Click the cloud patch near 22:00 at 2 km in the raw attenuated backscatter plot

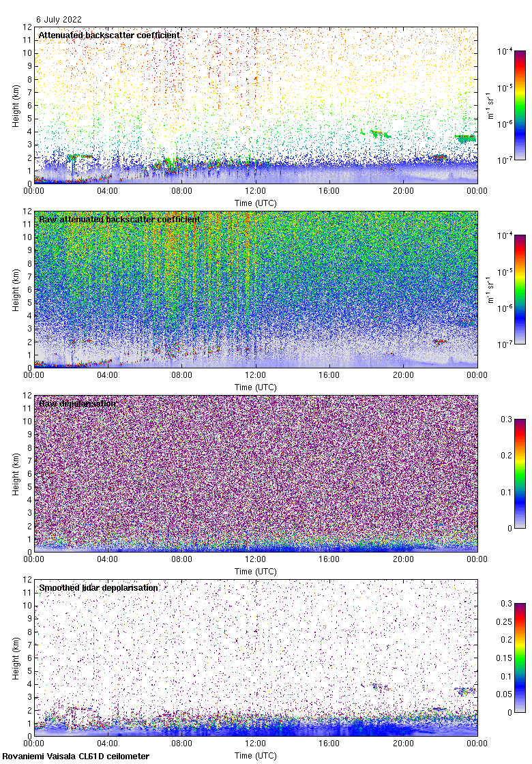coord(440,342)
